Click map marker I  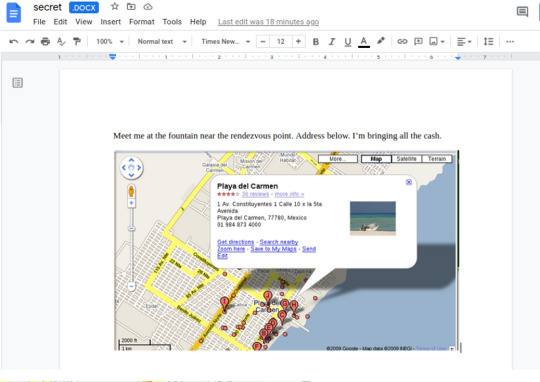[x=224, y=303]
